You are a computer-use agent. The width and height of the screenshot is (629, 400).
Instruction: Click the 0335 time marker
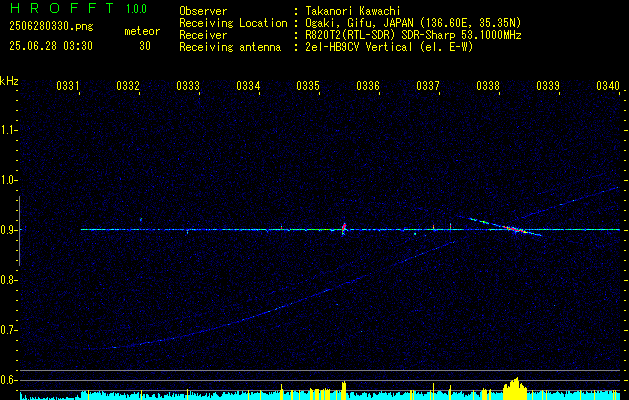[308, 86]
